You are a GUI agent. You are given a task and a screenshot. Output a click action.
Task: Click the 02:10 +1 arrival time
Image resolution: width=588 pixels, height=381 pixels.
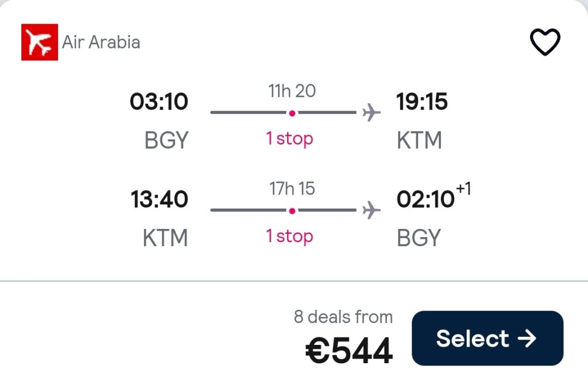click(434, 196)
